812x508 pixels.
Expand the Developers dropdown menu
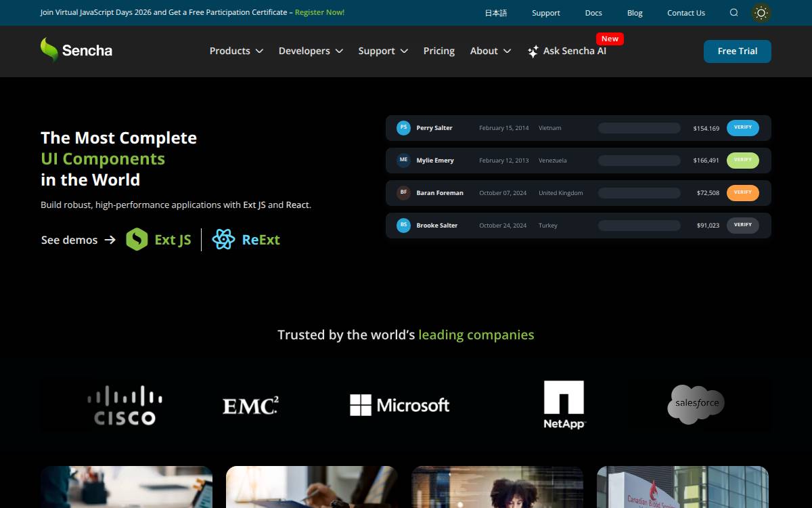(311, 51)
